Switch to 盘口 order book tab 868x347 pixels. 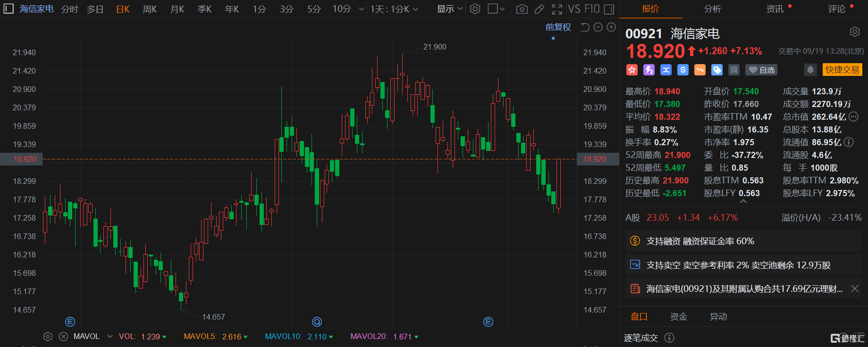[639, 317]
